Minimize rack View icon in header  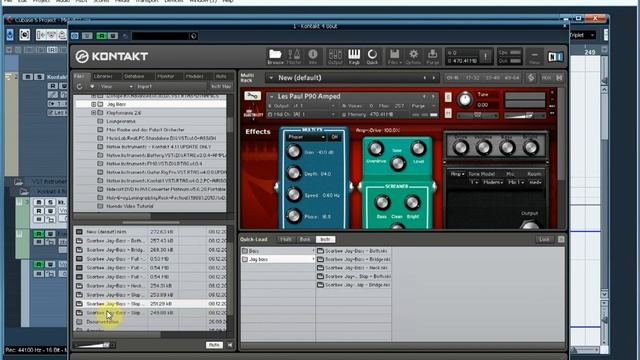tap(534, 57)
